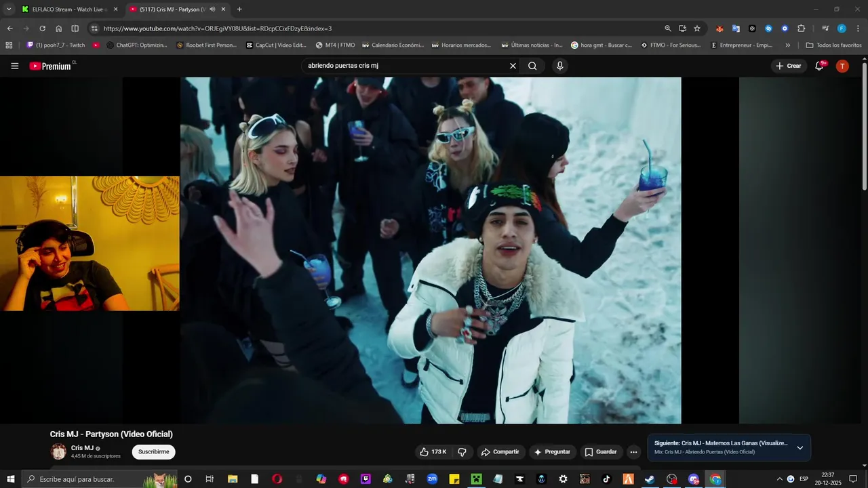Open the Calendario Económi... bookmark
Viewport: 868px width, 488px height.
click(x=393, y=45)
